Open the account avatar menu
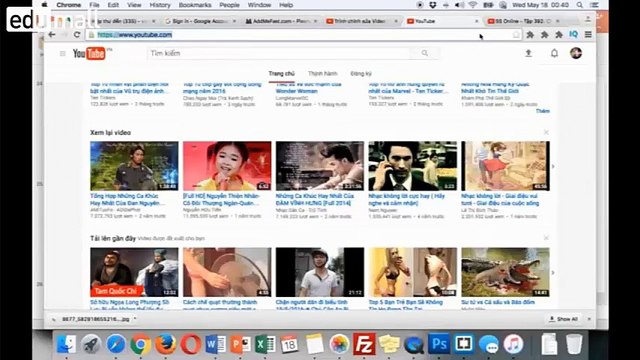640x360 pixels. pyautogui.click(x=576, y=53)
